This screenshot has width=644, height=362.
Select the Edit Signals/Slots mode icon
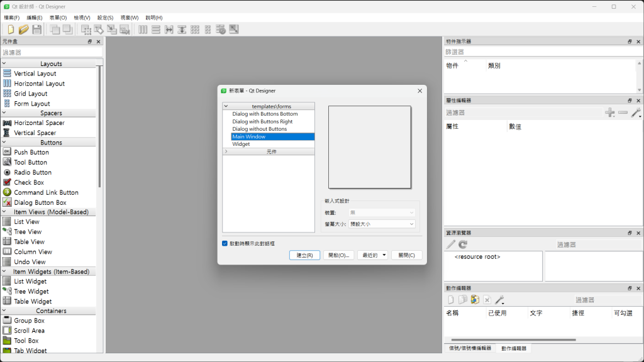[x=99, y=29]
